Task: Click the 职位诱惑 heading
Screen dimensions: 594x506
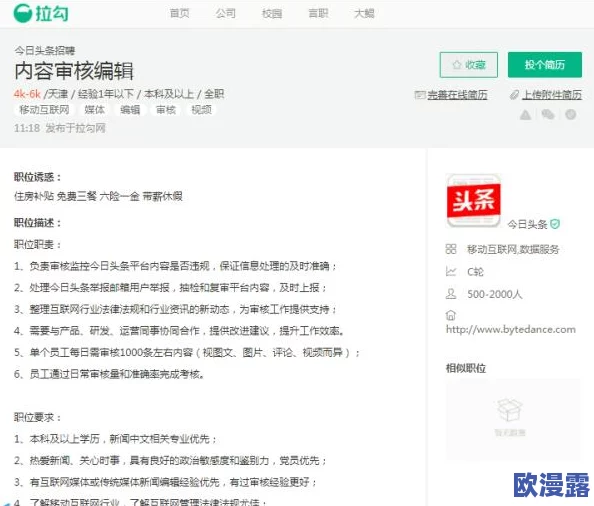Action: pyautogui.click(x=38, y=177)
